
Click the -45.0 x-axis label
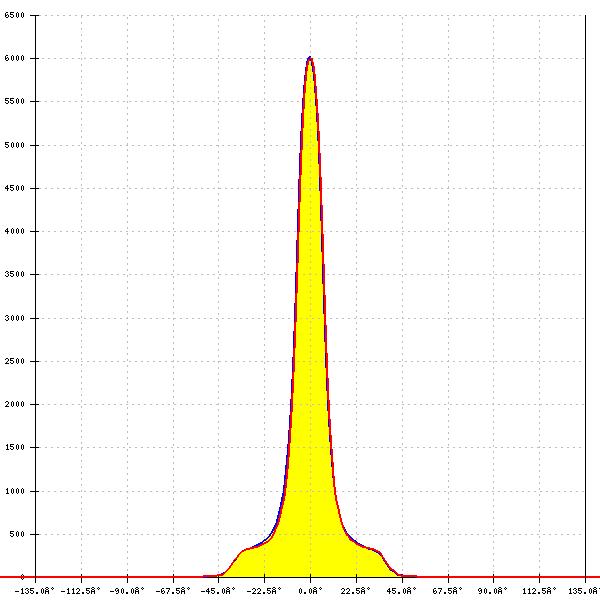click(218, 591)
